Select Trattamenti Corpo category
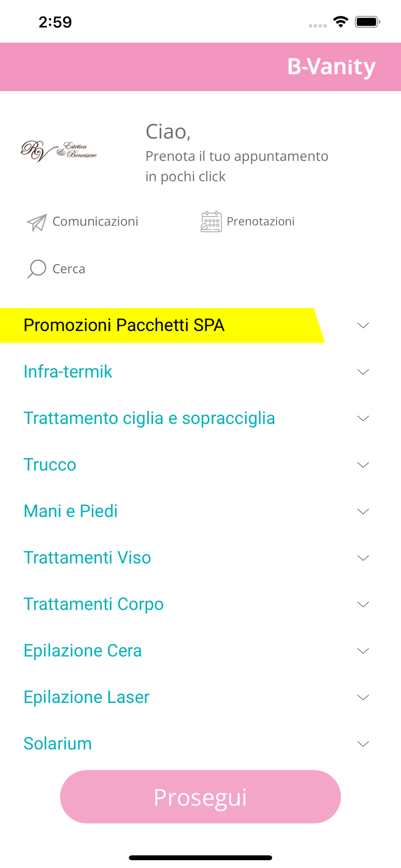The height and width of the screenshot is (868, 401). (x=93, y=604)
